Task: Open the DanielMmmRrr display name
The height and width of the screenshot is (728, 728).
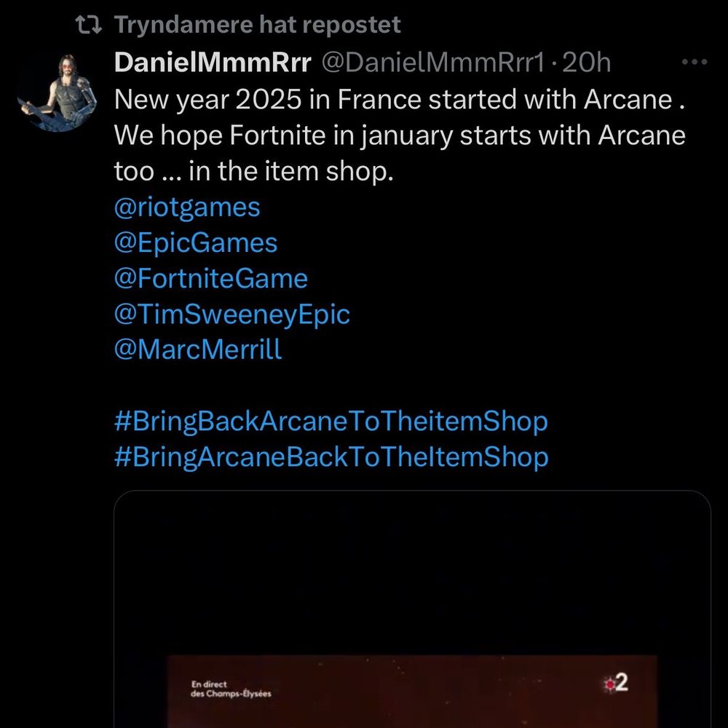Action: (x=213, y=62)
